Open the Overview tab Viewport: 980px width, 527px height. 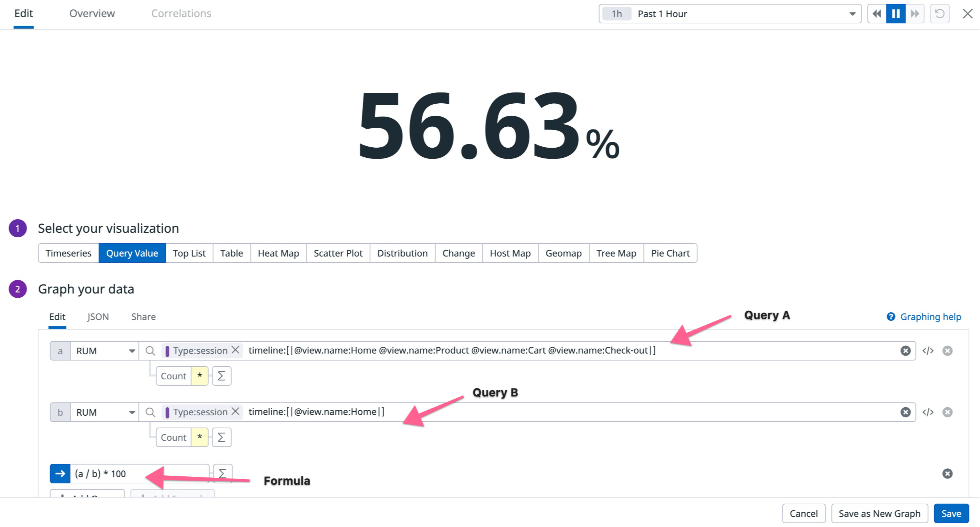click(x=92, y=14)
